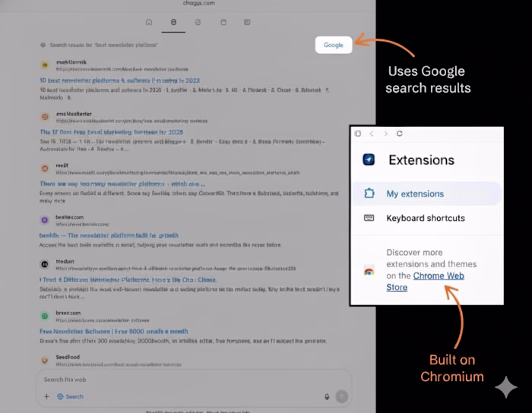Click the reload icon in Extensions window

coord(400,134)
